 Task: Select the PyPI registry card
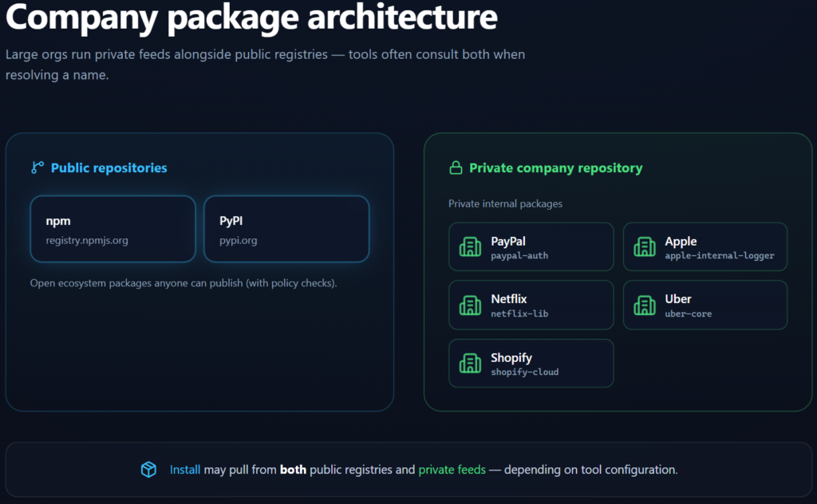(286, 229)
